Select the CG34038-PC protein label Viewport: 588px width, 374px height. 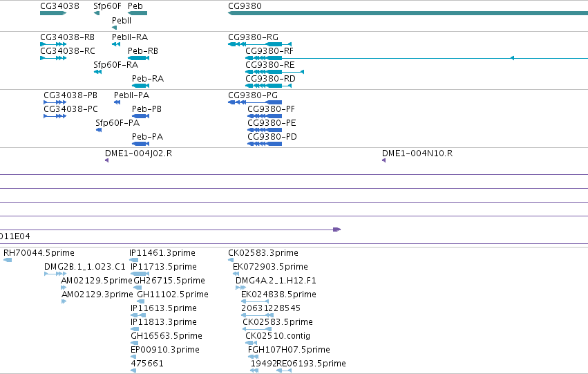click(x=70, y=109)
